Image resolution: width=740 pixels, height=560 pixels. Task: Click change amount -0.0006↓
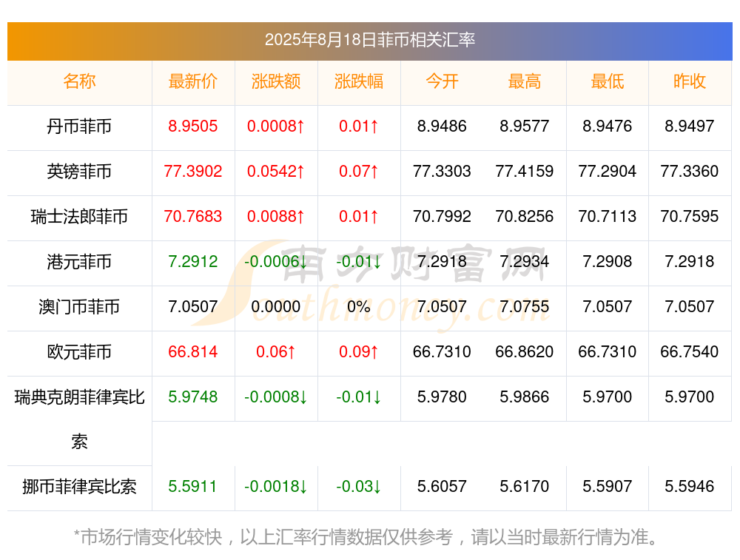(x=275, y=261)
